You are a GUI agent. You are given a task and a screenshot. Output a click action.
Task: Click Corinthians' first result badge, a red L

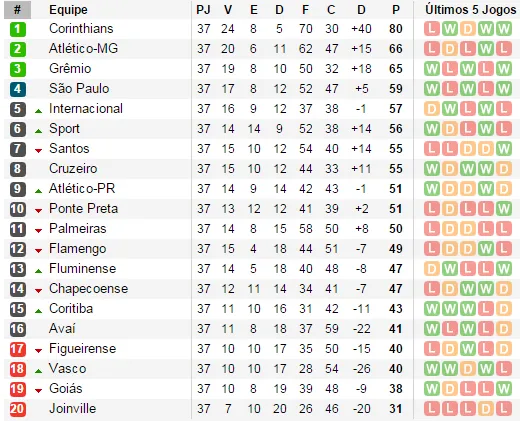pyautogui.click(x=432, y=29)
